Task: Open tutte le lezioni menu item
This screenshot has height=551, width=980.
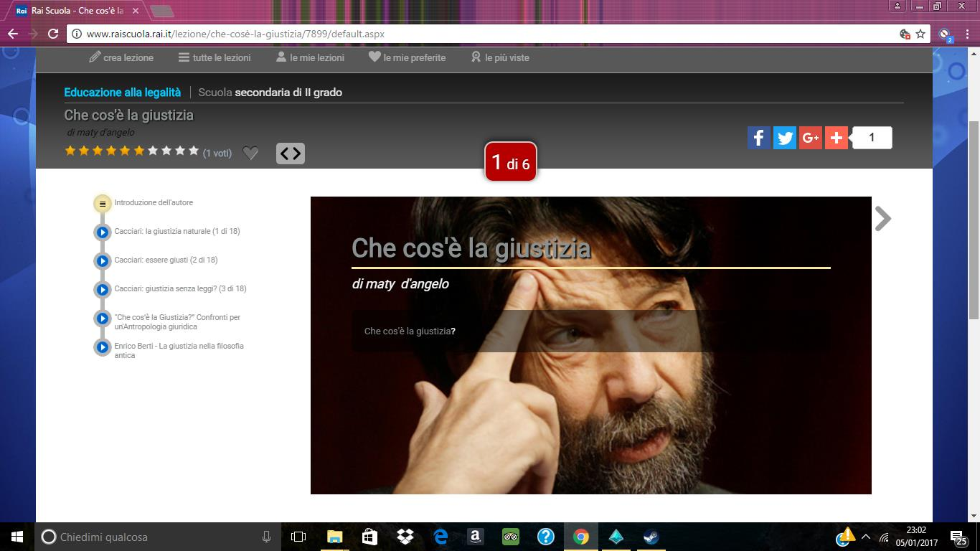Action: (x=215, y=57)
